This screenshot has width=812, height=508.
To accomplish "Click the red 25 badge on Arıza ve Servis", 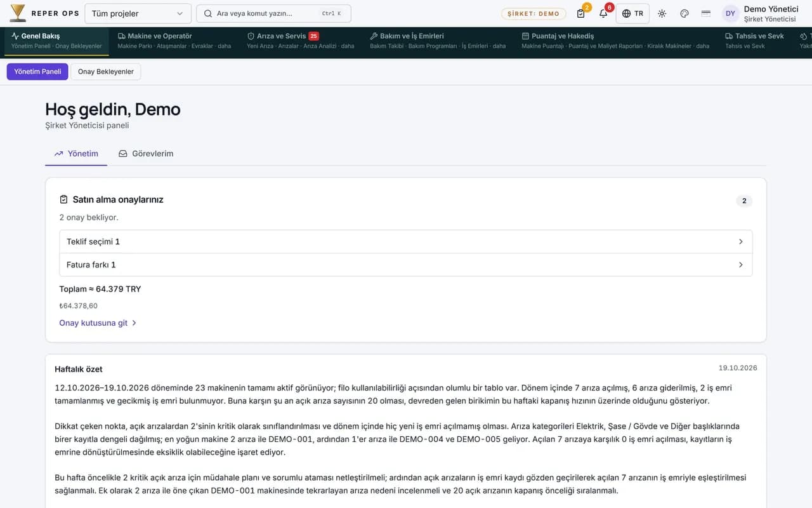I will click(x=313, y=36).
